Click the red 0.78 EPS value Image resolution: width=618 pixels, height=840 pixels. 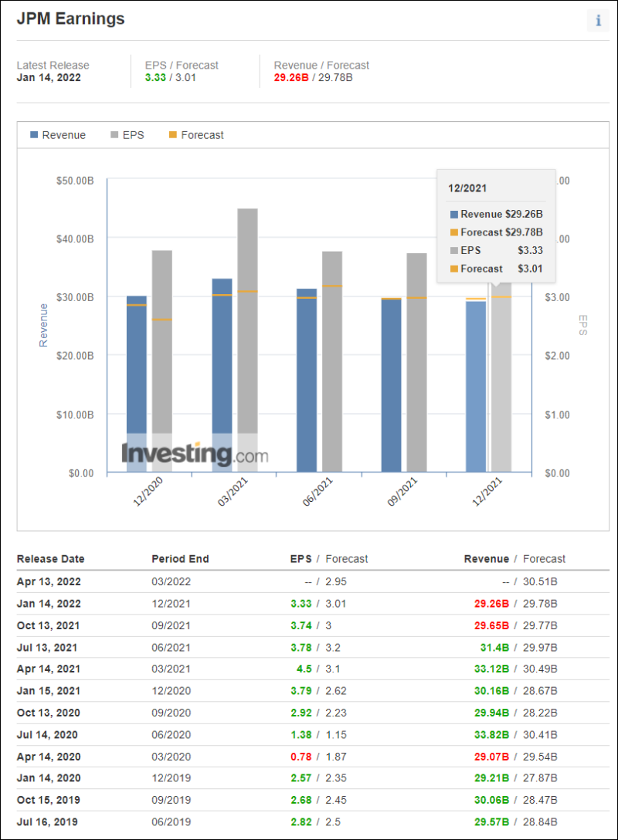coord(301,757)
